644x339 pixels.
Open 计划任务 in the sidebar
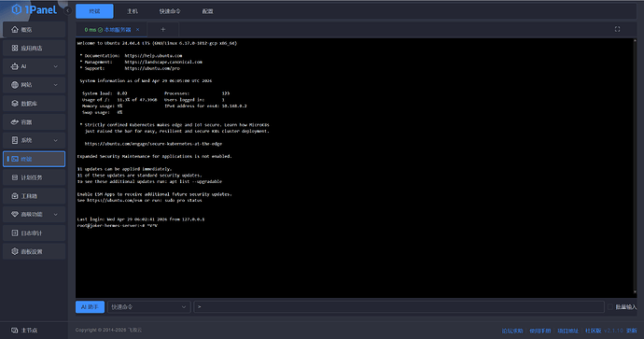[x=35, y=177]
